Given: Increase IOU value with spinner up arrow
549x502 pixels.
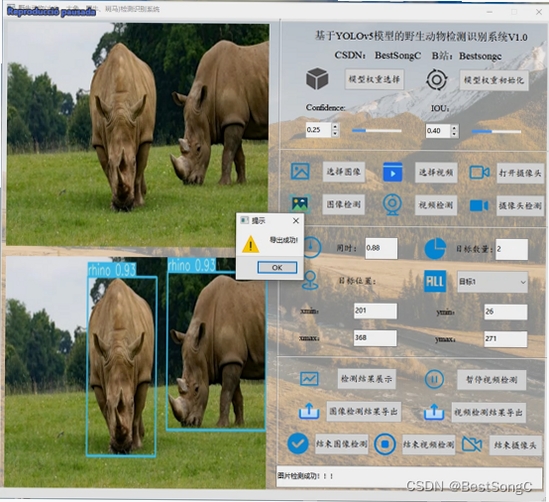Looking at the screenshot, I should 454,127.
